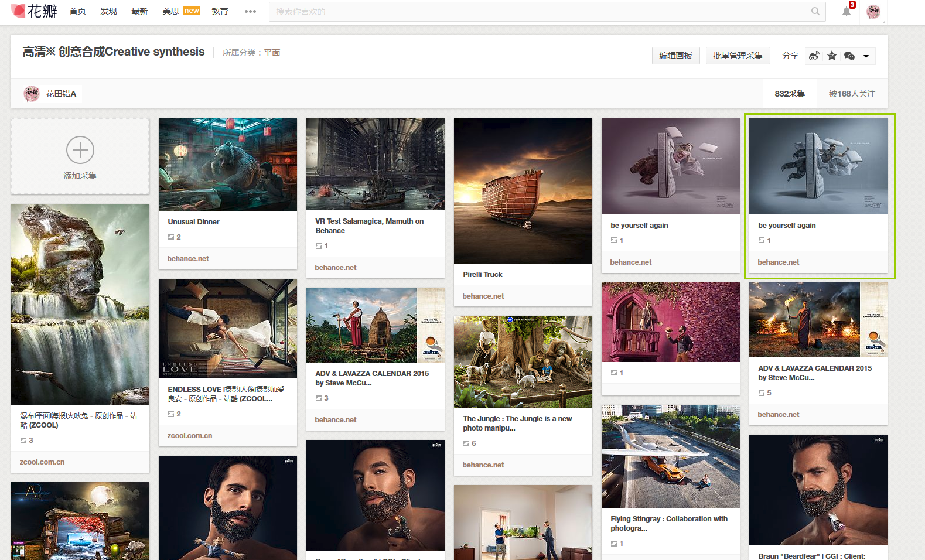Expand the share options dropdown arrow
The height and width of the screenshot is (560, 925).
(x=866, y=56)
